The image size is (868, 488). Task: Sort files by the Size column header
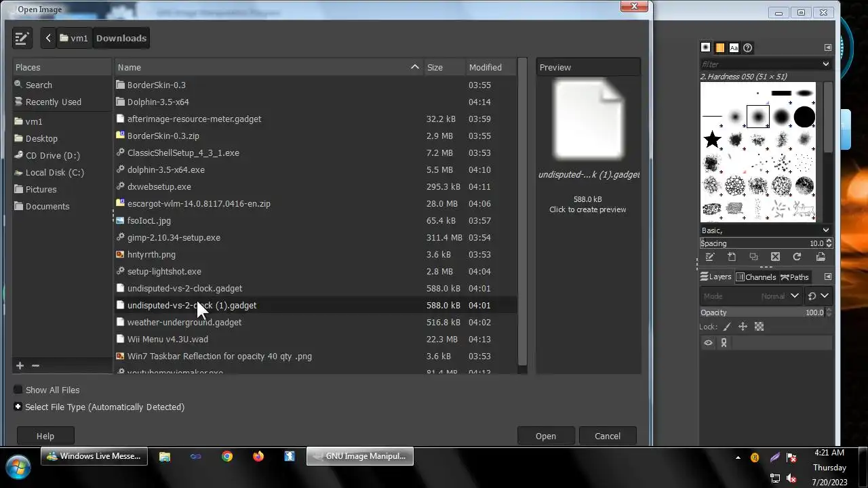pos(445,67)
